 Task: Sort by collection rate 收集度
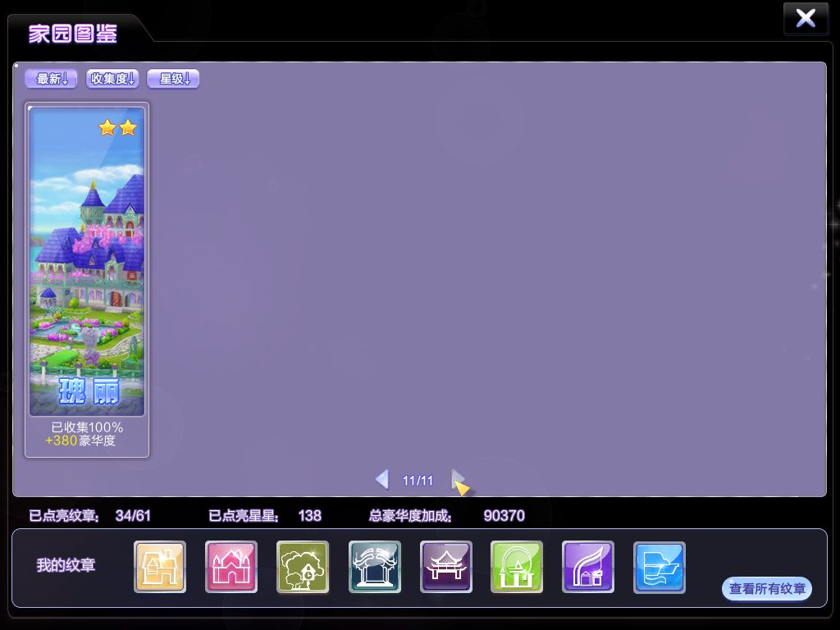112,79
